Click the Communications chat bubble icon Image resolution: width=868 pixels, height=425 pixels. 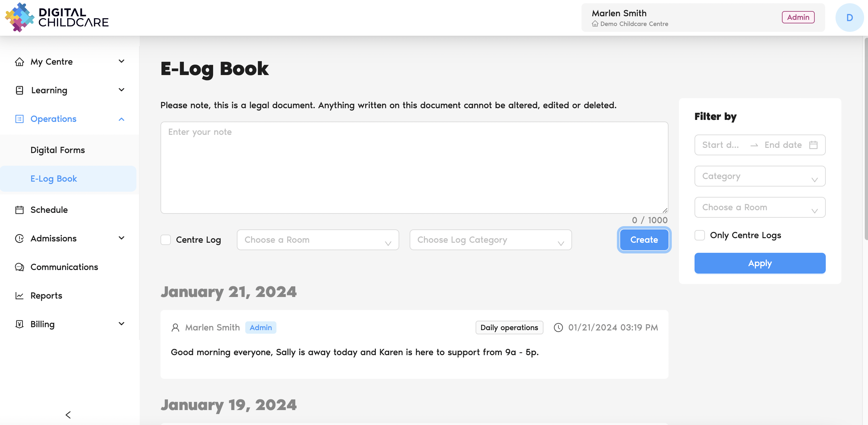pyautogui.click(x=19, y=267)
